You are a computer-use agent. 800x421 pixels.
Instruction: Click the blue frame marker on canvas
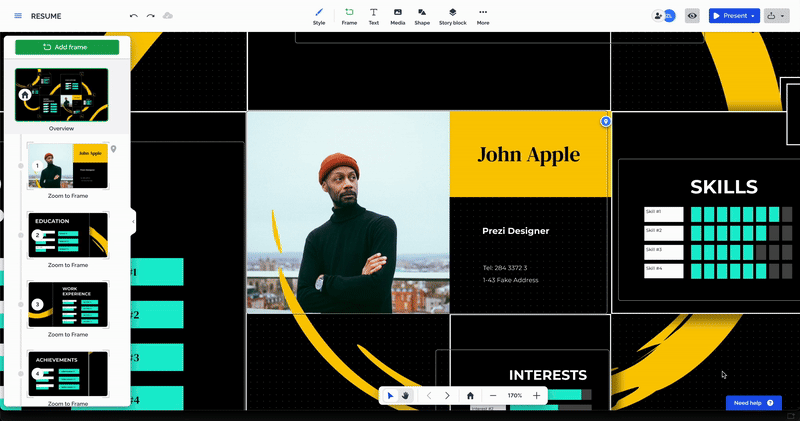[x=606, y=121]
